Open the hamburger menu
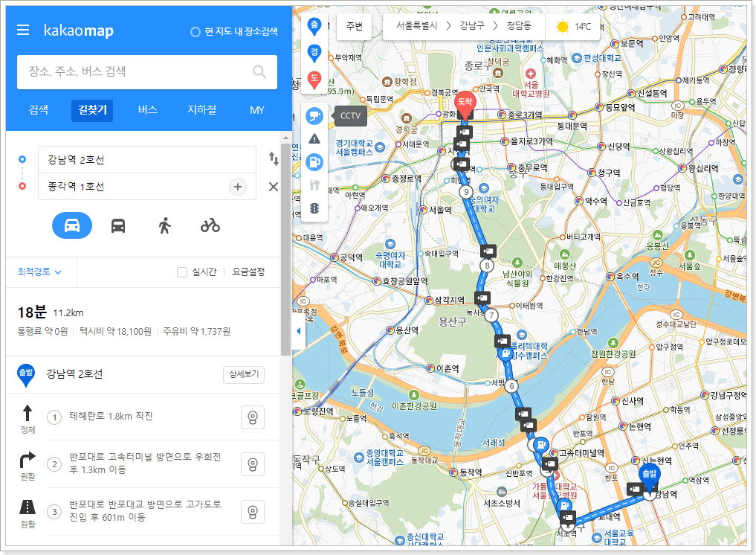The width and height of the screenshot is (756, 555). (x=23, y=31)
